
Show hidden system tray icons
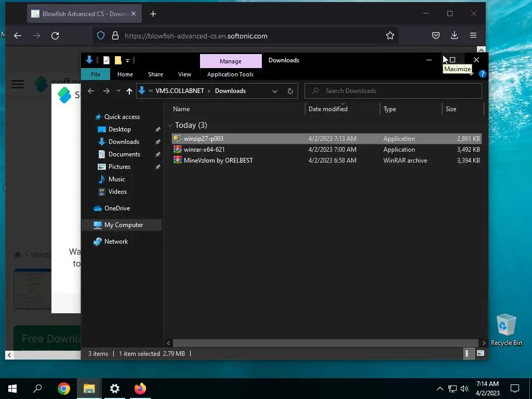click(x=440, y=389)
